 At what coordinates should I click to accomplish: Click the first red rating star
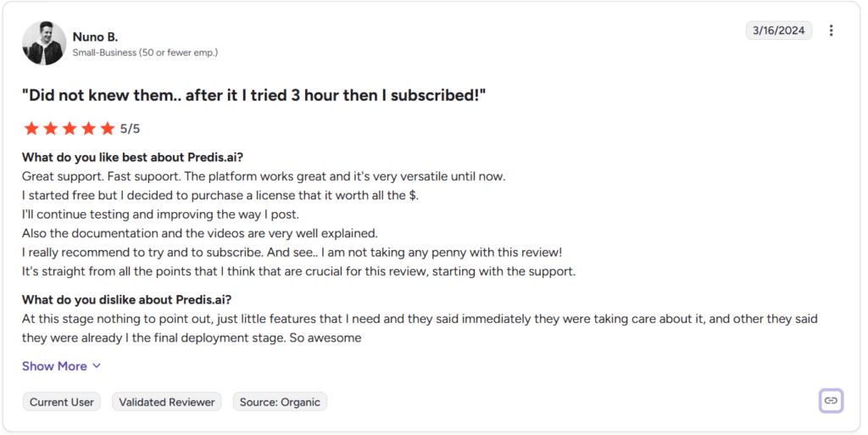pyautogui.click(x=31, y=129)
